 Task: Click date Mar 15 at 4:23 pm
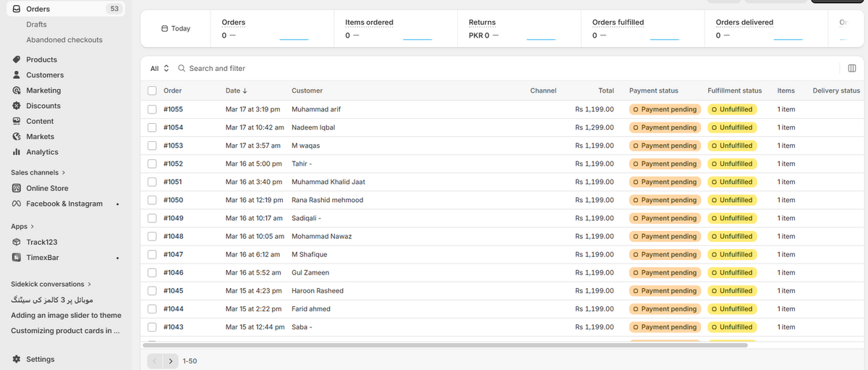click(x=254, y=290)
